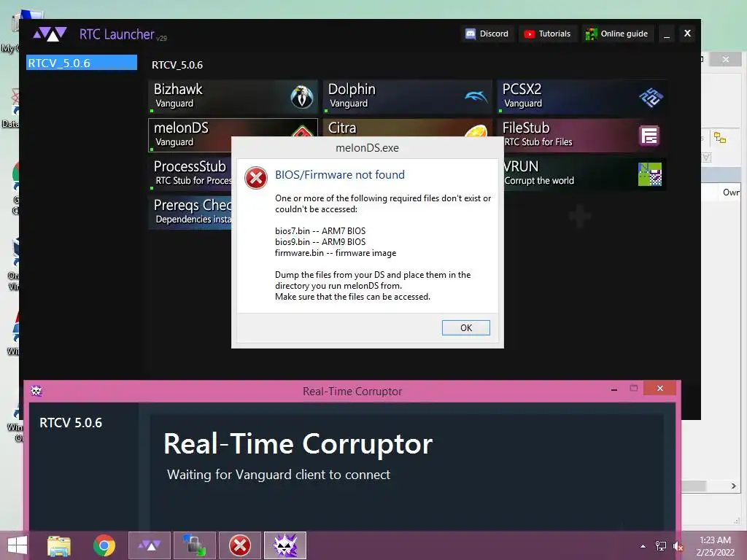
Task: Show hidden system tray icons
Action: [x=643, y=546]
